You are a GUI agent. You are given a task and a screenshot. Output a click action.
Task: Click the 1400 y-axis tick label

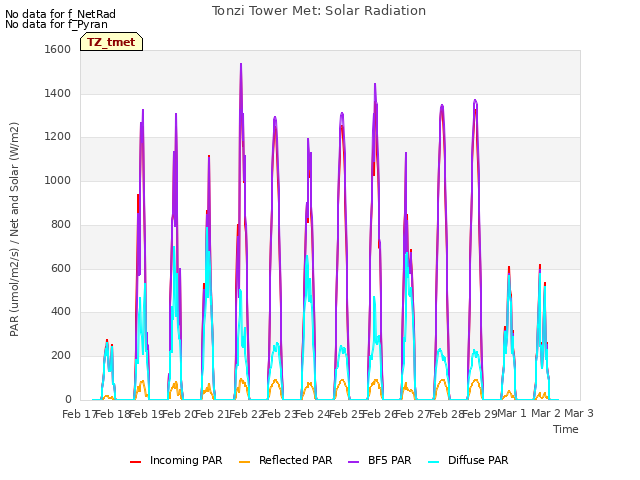coord(58,93)
